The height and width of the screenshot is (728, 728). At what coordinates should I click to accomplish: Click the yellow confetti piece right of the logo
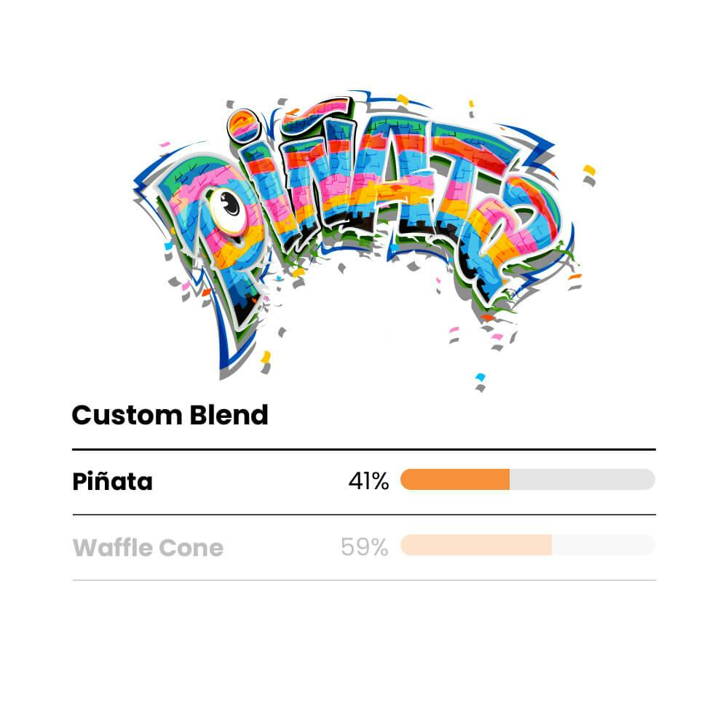[x=588, y=170]
